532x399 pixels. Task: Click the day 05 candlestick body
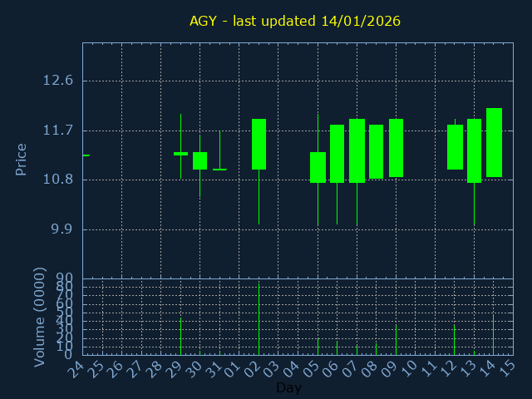click(318, 167)
